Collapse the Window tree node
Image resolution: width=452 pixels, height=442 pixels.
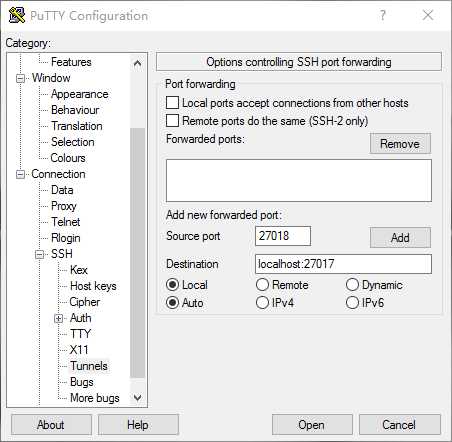click(x=21, y=79)
